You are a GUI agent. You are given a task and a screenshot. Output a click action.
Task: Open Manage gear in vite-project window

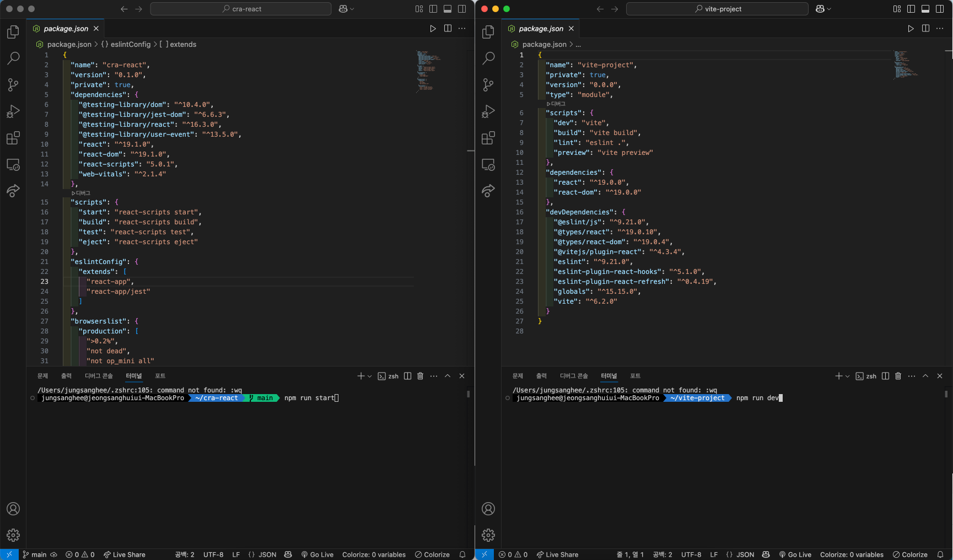pyautogui.click(x=488, y=535)
